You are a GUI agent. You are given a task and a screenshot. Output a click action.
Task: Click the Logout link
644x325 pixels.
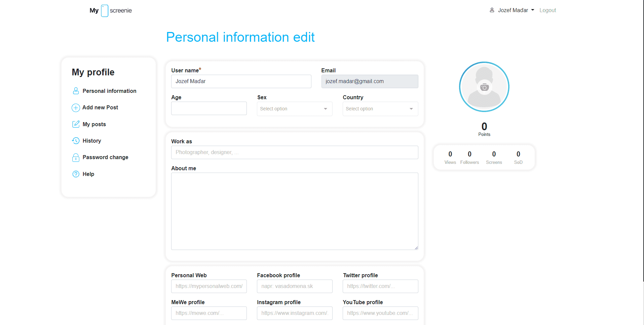point(547,10)
